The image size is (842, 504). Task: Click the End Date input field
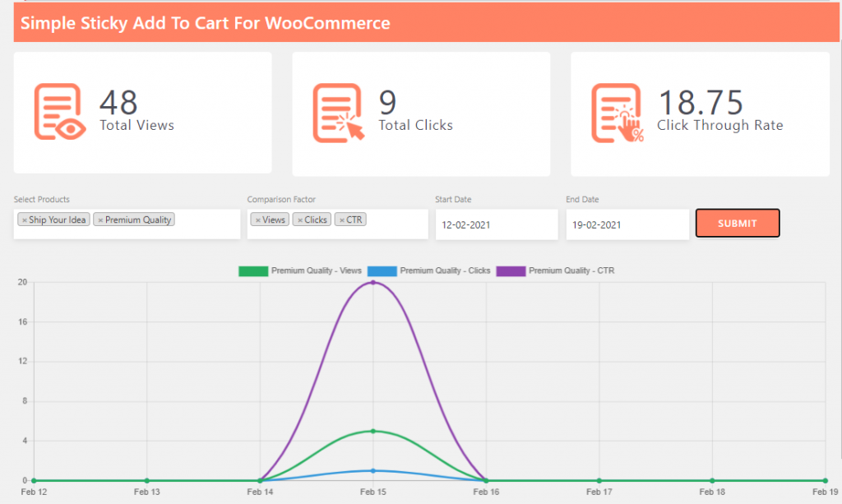[x=627, y=224]
